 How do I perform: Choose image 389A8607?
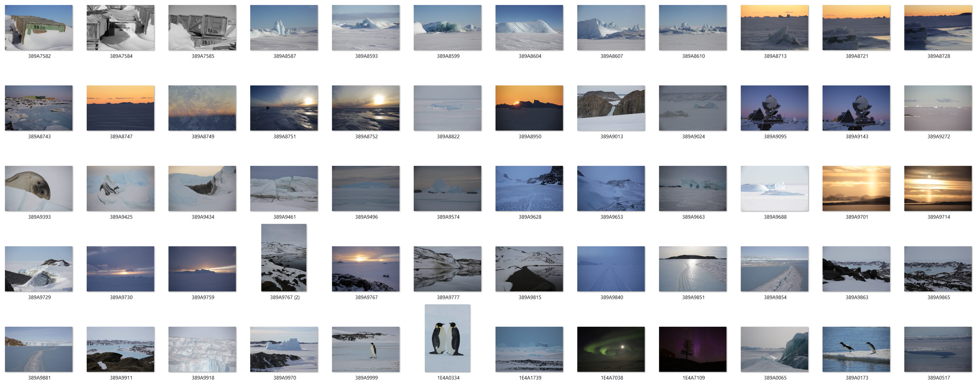pos(611,27)
